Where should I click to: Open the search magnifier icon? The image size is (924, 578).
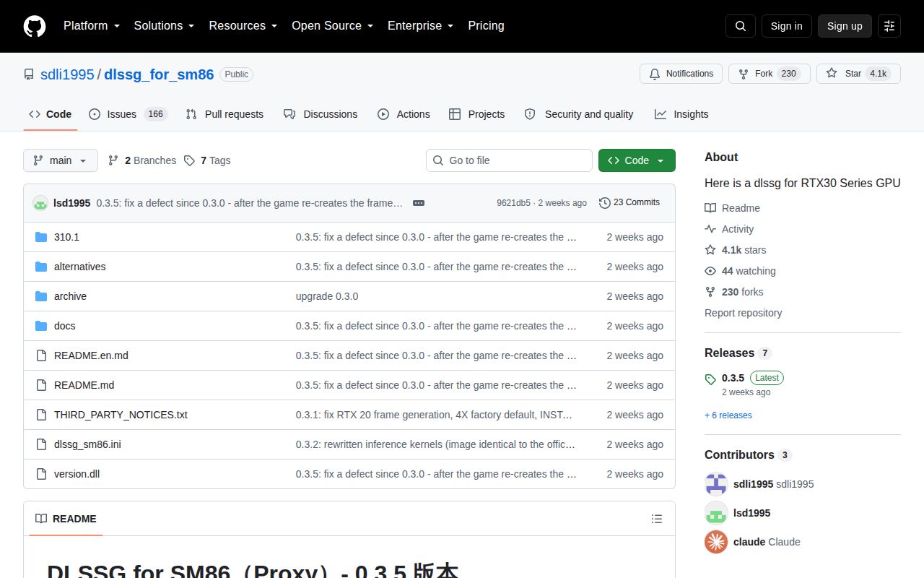pos(741,26)
